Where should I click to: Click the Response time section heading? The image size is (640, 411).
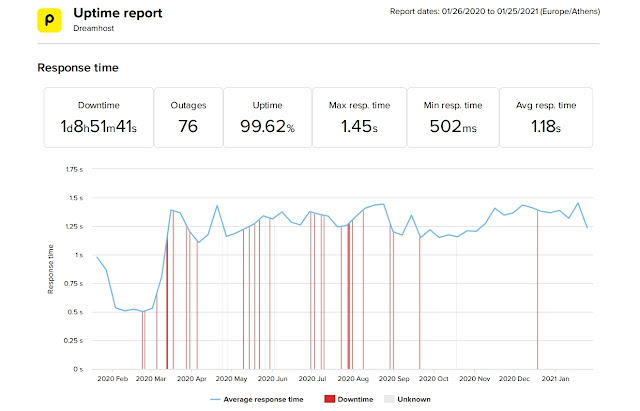click(78, 67)
